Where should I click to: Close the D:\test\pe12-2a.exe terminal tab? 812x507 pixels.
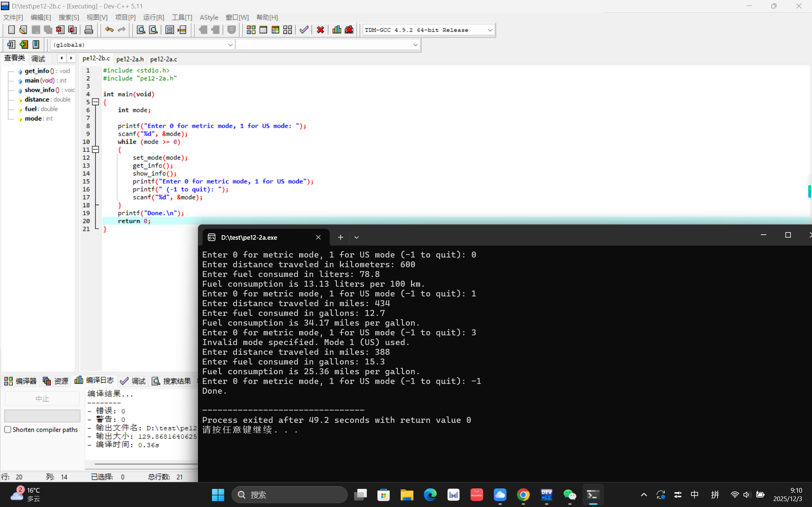(x=318, y=238)
